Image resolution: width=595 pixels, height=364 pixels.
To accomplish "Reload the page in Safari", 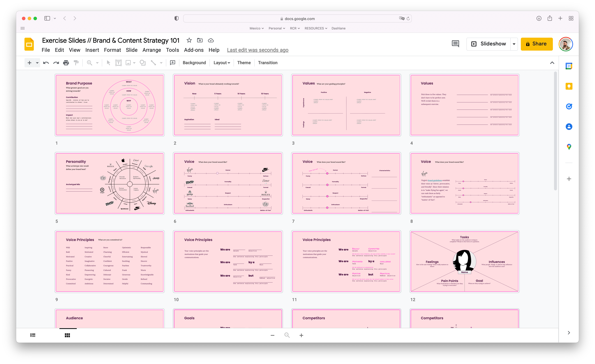I will [x=408, y=19].
